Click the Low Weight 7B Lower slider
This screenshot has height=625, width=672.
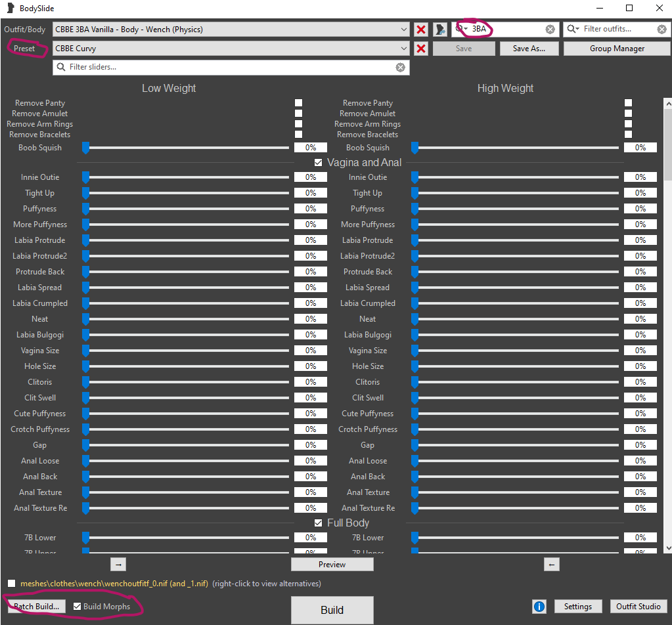click(x=185, y=538)
